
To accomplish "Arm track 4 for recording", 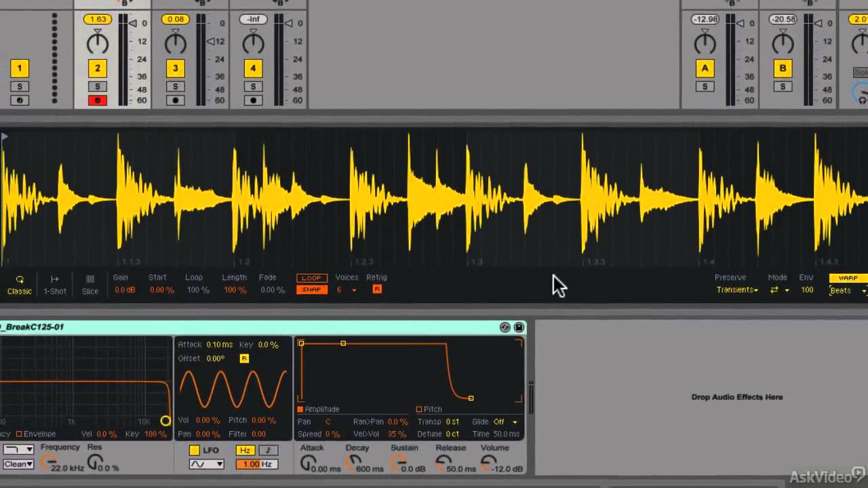I will (253, 100).
